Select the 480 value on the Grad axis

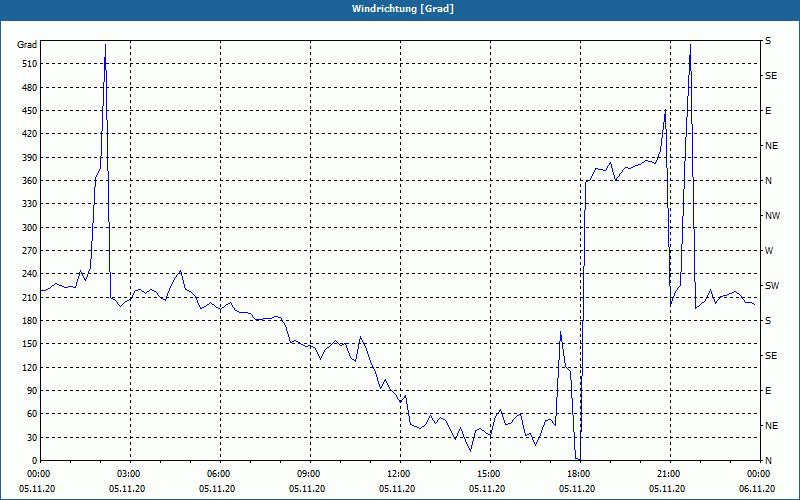pos(30,87)
